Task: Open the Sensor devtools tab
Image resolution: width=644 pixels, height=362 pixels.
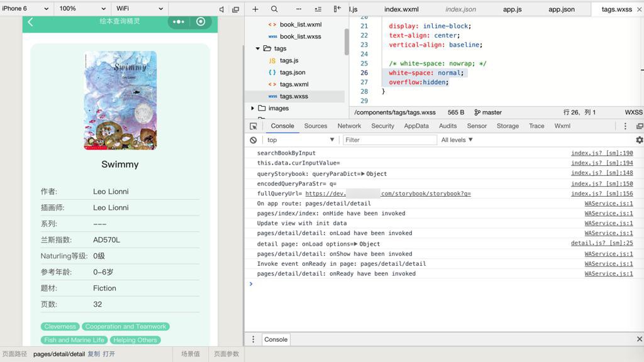Action: click(477, 126)
